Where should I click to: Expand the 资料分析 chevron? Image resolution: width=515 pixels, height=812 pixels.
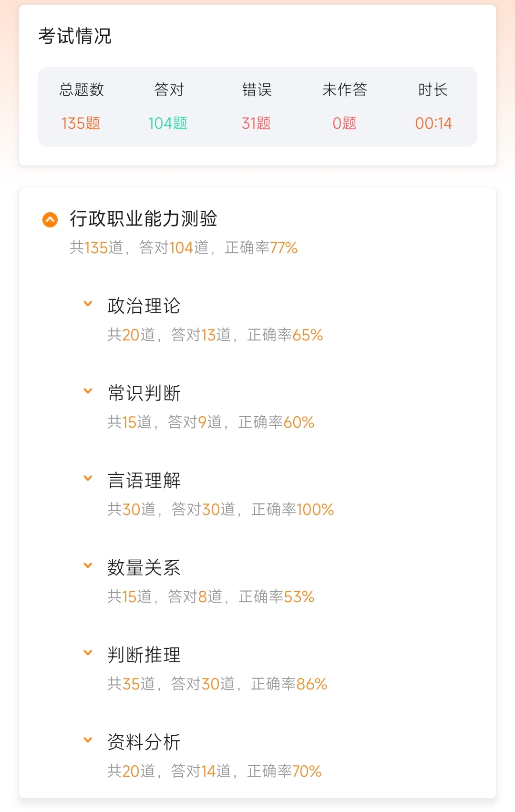(88, 740)
